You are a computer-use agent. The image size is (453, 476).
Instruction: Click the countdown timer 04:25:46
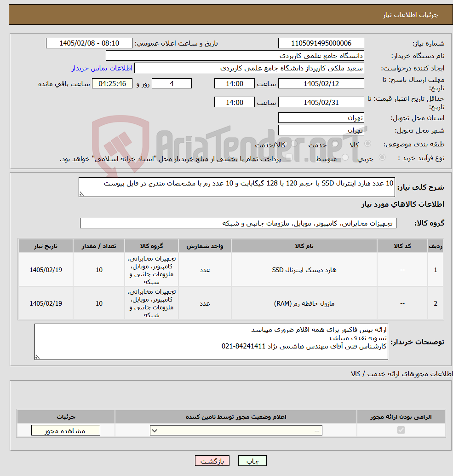coord(112,83)
